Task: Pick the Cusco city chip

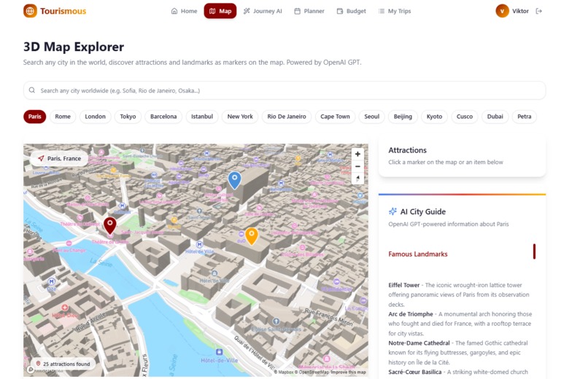Action: coord(465,117)
